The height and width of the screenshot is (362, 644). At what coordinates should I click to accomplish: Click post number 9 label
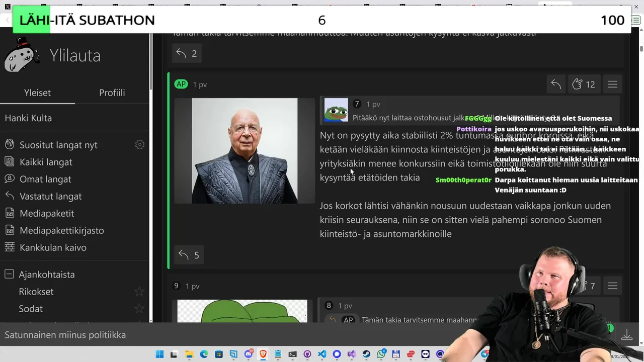tap(176, 286)
